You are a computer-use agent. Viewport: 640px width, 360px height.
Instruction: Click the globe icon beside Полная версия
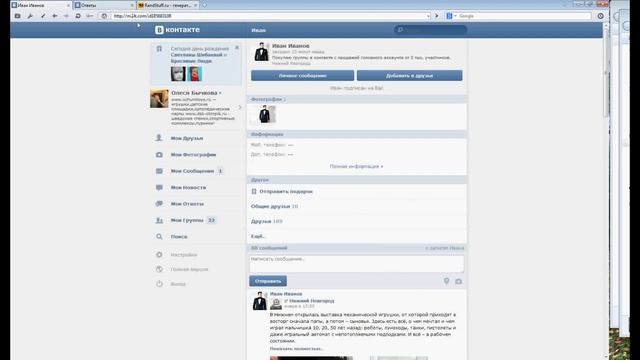point(159,269)
